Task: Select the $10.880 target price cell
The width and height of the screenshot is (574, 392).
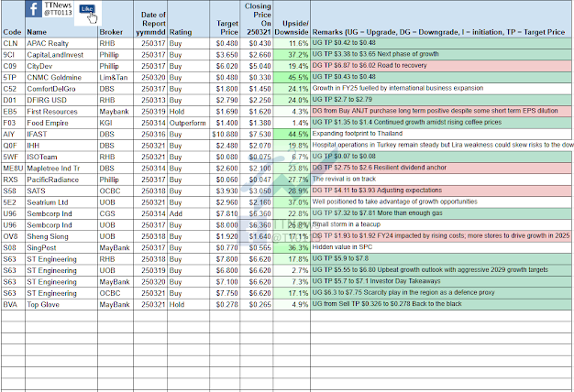Action: point(225,135)
